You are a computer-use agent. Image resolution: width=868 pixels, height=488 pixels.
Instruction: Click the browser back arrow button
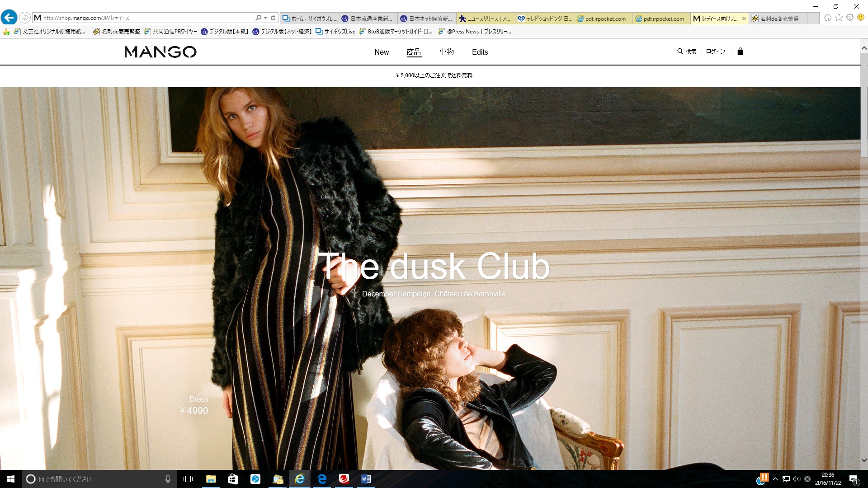click(x=9, y=18)
